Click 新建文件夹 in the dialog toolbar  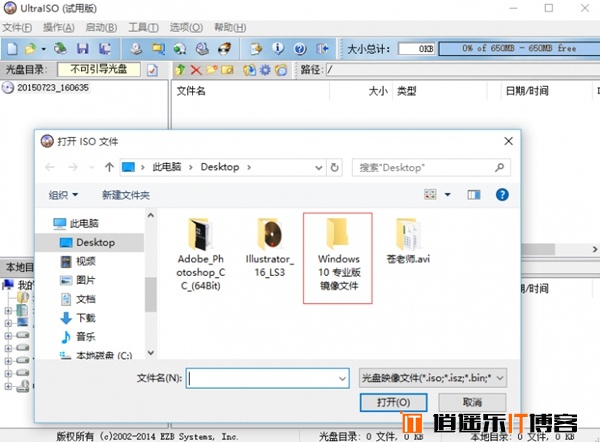click(x=126, y=195)
